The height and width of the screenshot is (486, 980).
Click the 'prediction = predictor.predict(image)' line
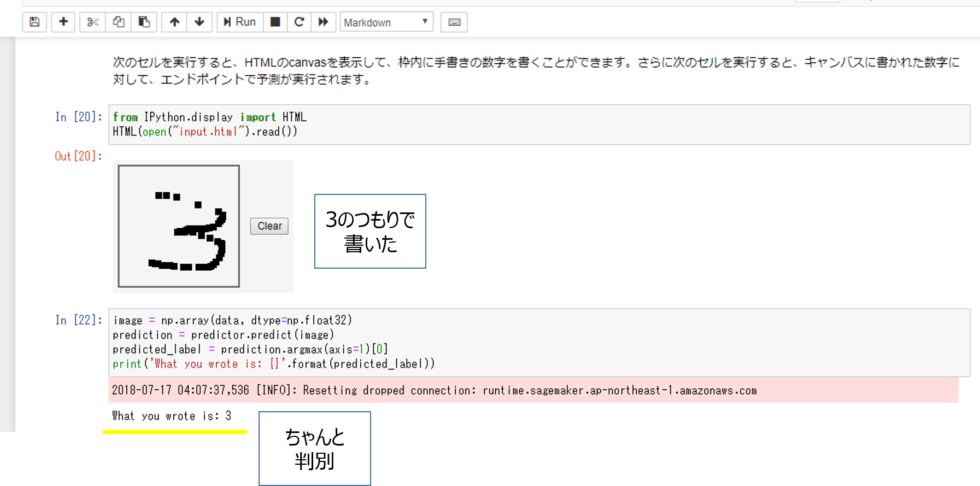(x=223, y=335)
